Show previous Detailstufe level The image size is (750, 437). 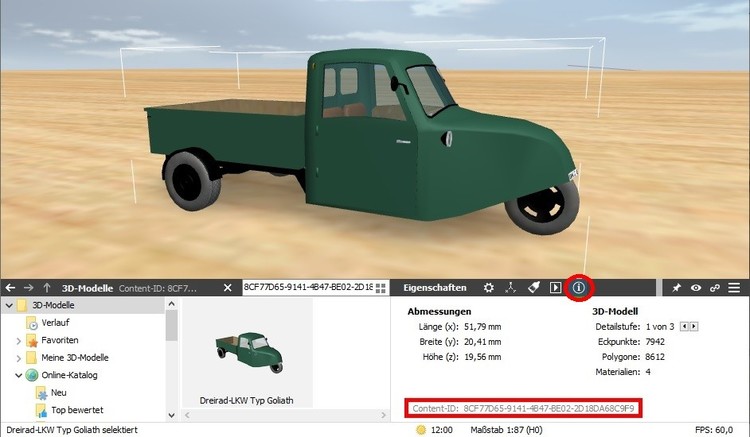[x=684, y=327]
